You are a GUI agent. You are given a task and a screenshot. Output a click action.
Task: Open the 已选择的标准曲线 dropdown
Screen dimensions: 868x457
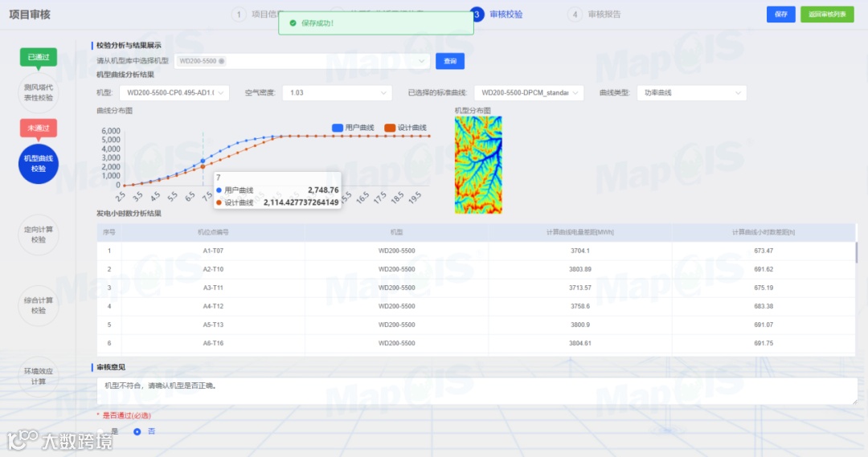[x=528, y=92]
